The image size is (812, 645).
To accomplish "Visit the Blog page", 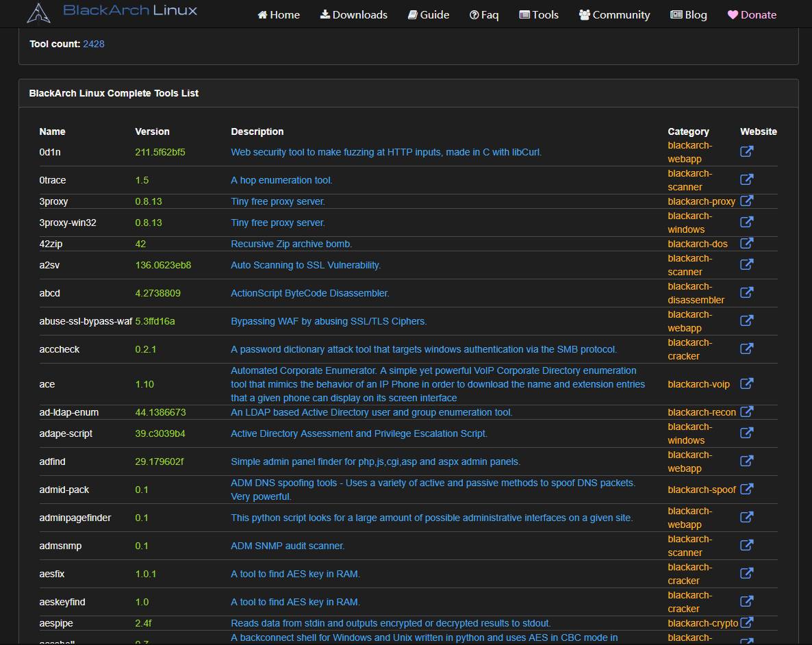I will coord(688,14).
